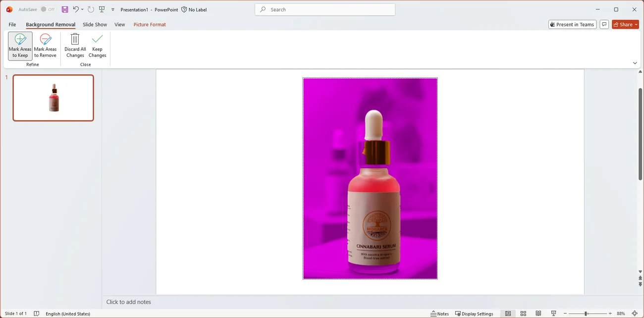Open the File menu tab

point(12,24)
